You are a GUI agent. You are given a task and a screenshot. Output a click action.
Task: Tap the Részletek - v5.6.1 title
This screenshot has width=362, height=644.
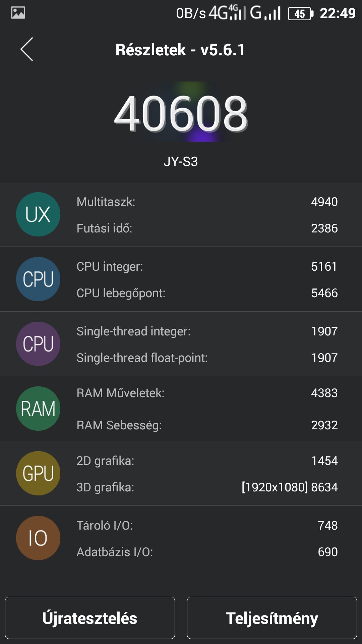point(180,50)
